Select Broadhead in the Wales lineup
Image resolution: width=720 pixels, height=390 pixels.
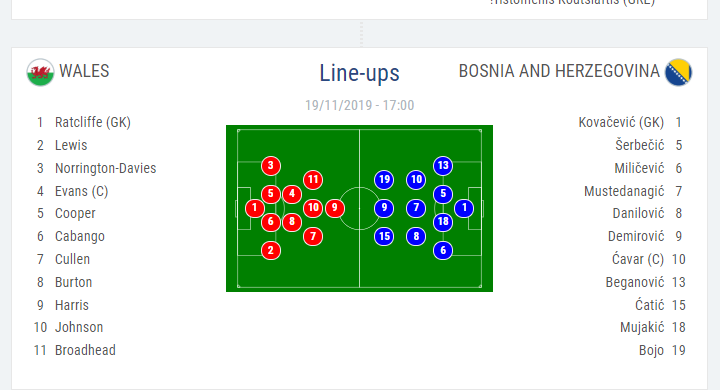85,350
